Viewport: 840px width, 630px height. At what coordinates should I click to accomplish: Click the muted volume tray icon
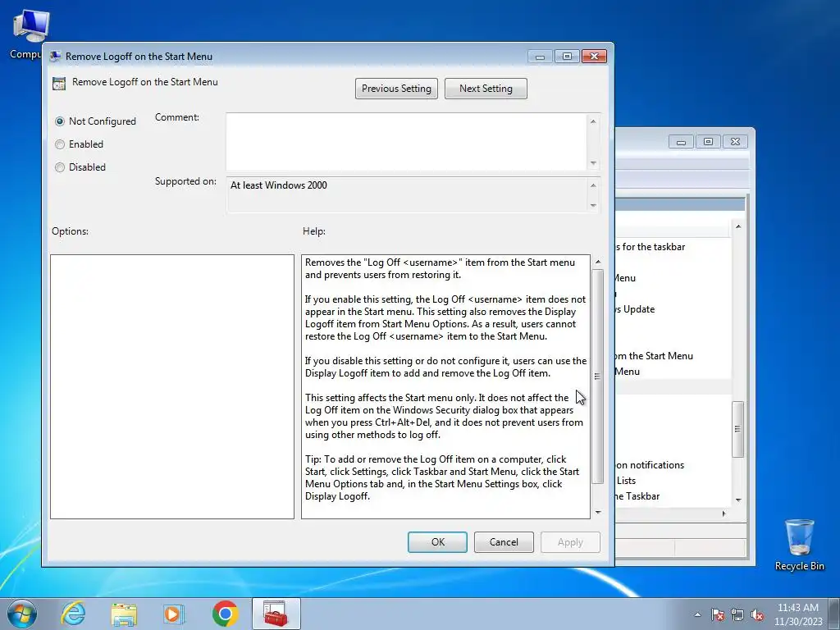click(757, 614)
